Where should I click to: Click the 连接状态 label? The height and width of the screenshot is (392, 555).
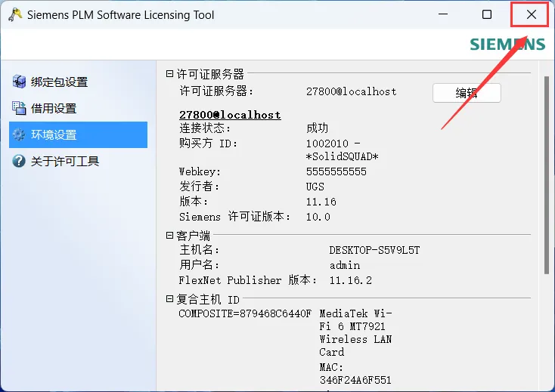[205, 128]
